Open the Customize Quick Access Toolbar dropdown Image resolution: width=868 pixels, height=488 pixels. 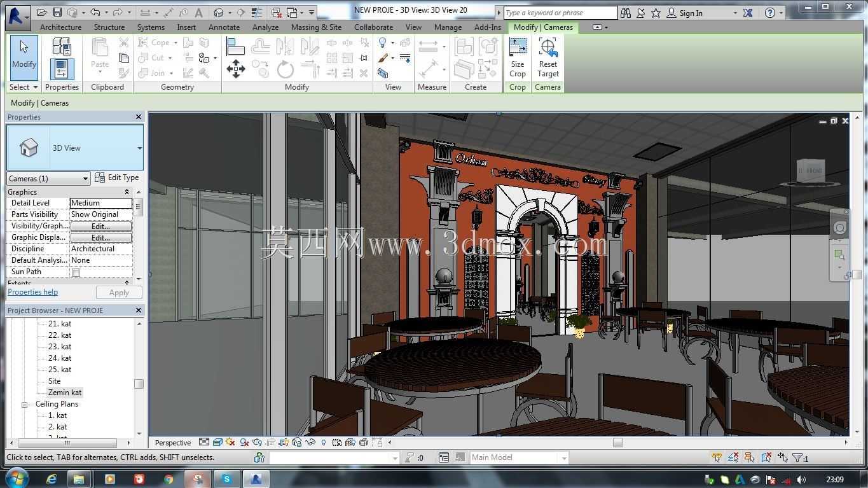coord(312,13)
